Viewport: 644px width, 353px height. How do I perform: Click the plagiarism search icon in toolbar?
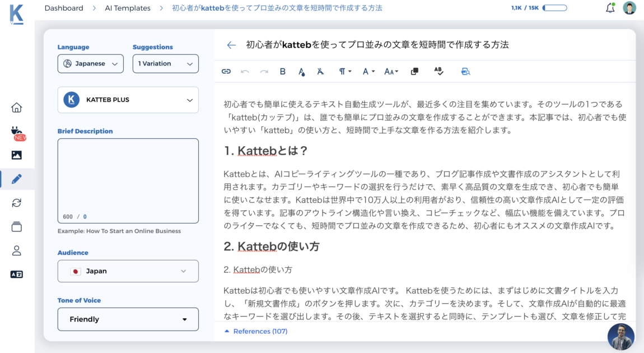point(465,71)
